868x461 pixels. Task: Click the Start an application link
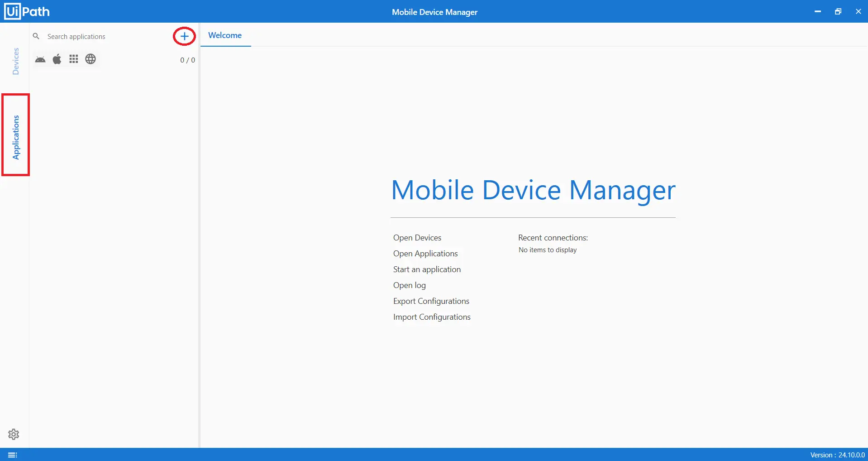click(426, 269)
